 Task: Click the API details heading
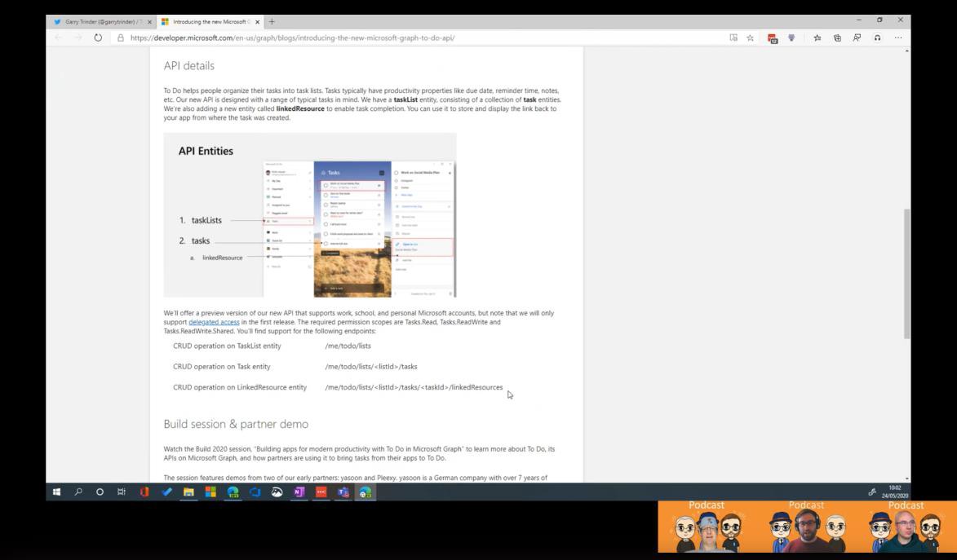(189, 65)
